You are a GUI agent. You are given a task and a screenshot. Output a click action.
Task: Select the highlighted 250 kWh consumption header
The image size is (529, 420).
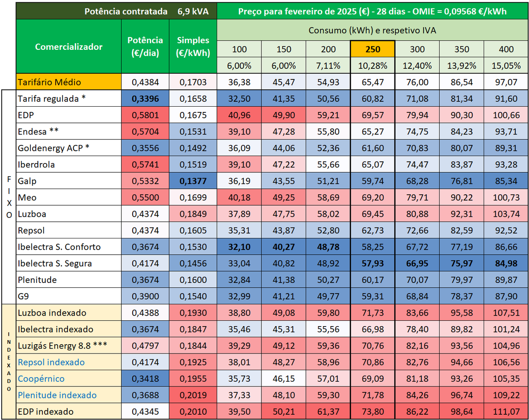pos(373,49)
